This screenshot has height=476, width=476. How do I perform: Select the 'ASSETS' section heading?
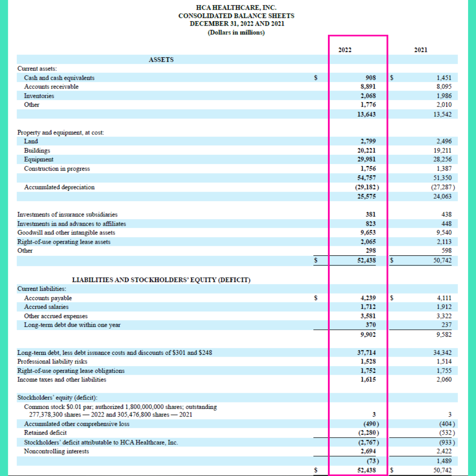(161, 60)
